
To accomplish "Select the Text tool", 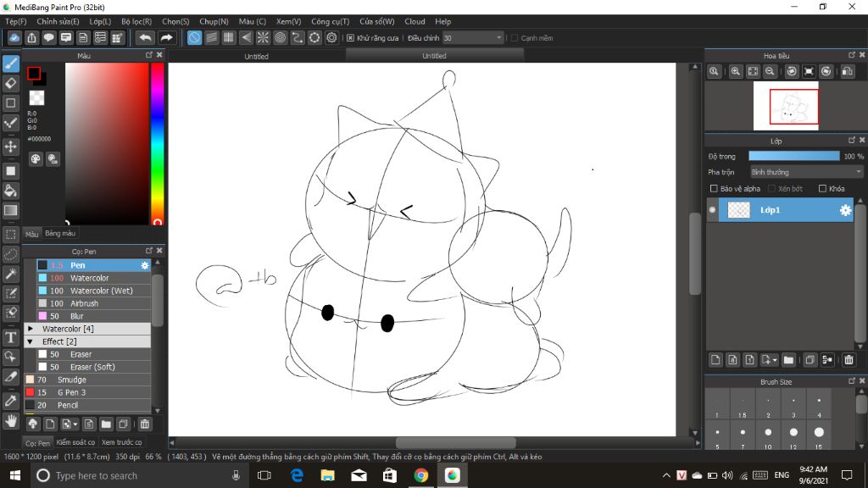I will click(x=10, y=337).
